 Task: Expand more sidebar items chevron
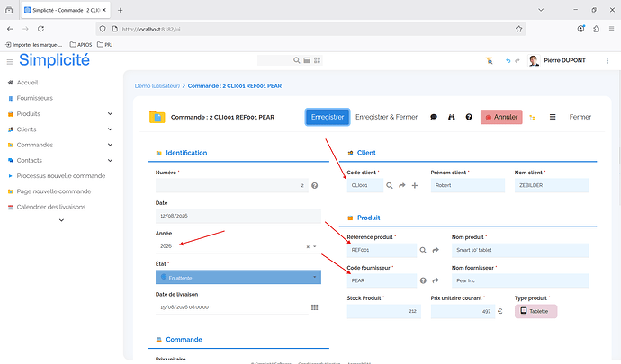pyautogui.click(x=61, y=220)
